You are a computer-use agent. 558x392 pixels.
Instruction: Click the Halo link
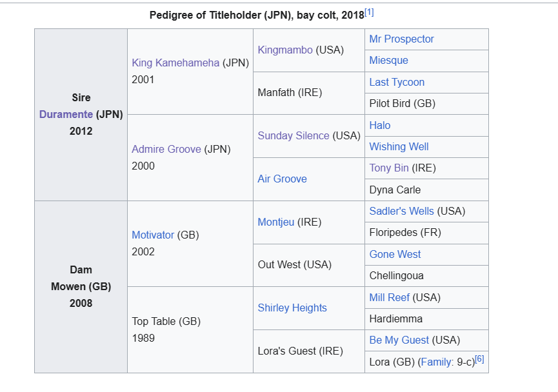380,126
